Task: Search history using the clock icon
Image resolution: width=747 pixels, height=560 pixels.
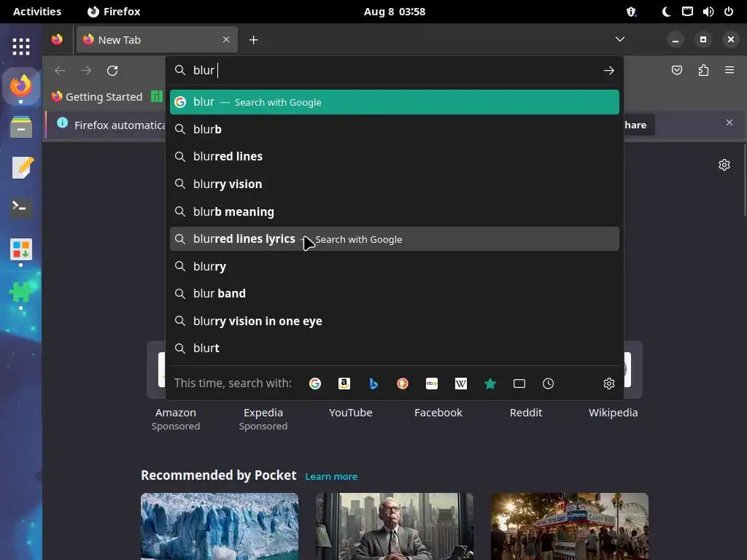Action: pos(549,384)
